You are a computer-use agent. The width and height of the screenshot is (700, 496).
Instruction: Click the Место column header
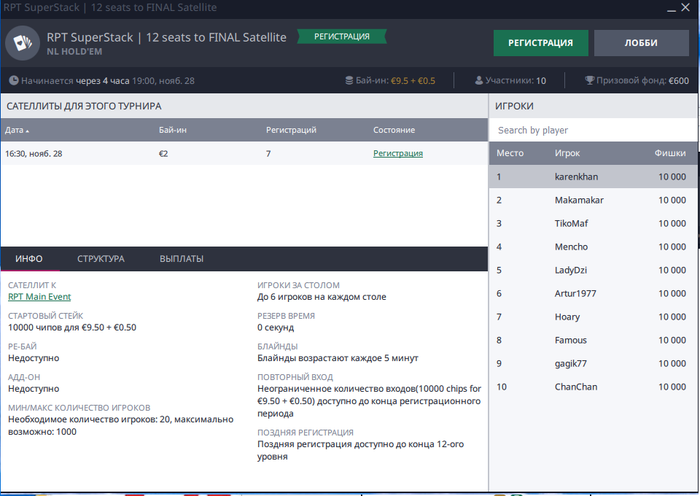click(510, 153)
